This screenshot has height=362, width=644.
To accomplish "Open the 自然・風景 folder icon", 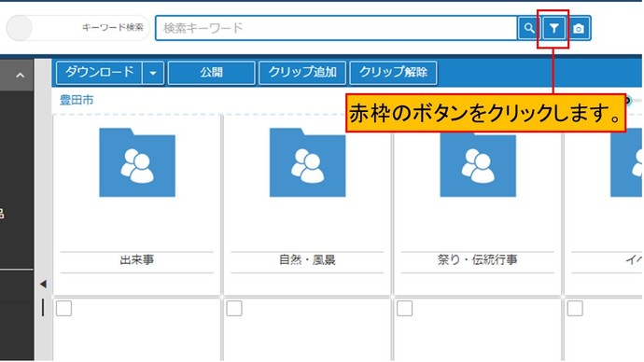I will [x=308, y=162].
